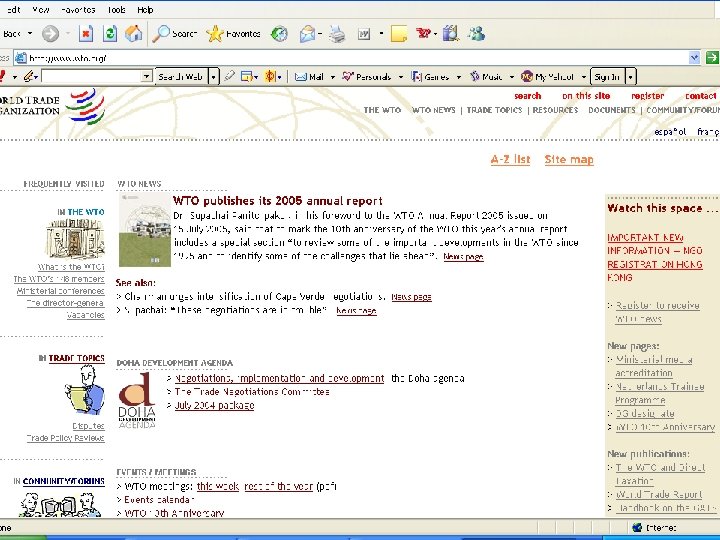The image size is (720, 540).
Task: Expand the My Yahoo dropdown arrow
Action: coord(584,77)
